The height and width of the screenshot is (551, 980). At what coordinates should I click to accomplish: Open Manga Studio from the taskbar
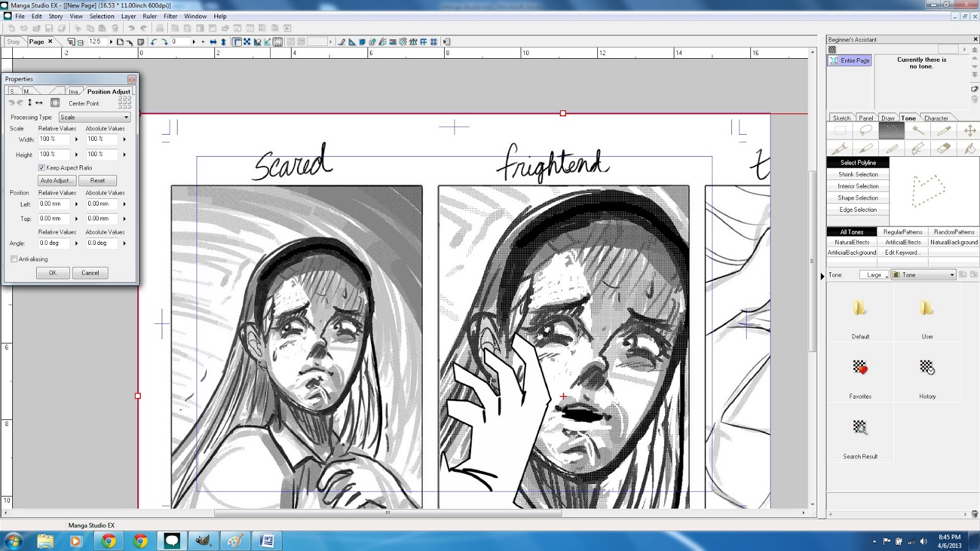(x=171, y=541)
